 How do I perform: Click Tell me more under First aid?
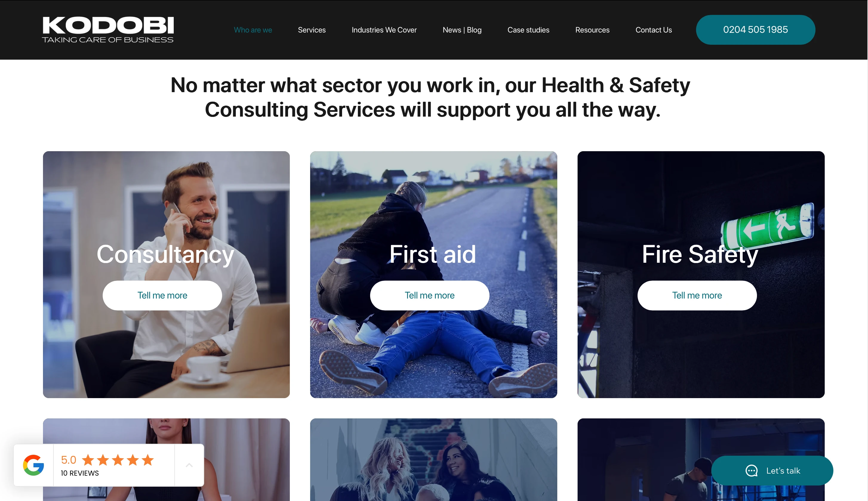pos(429,295)
